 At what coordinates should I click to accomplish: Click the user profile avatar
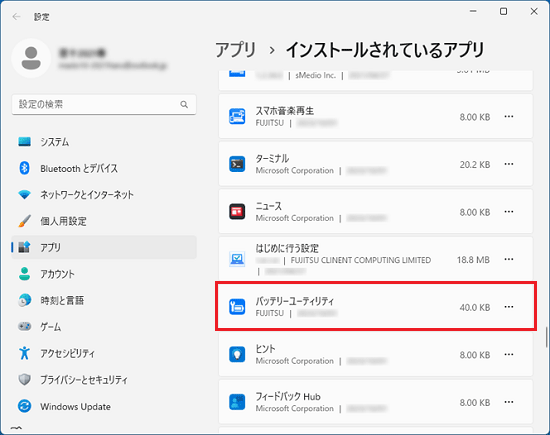[31, 58]
